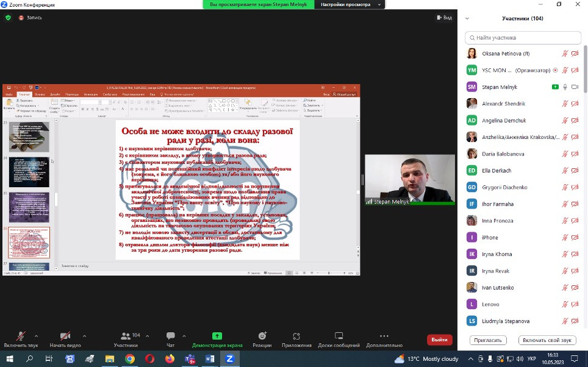Open the Приложения apps button
The image size is (588, 367).
point(296,339)
